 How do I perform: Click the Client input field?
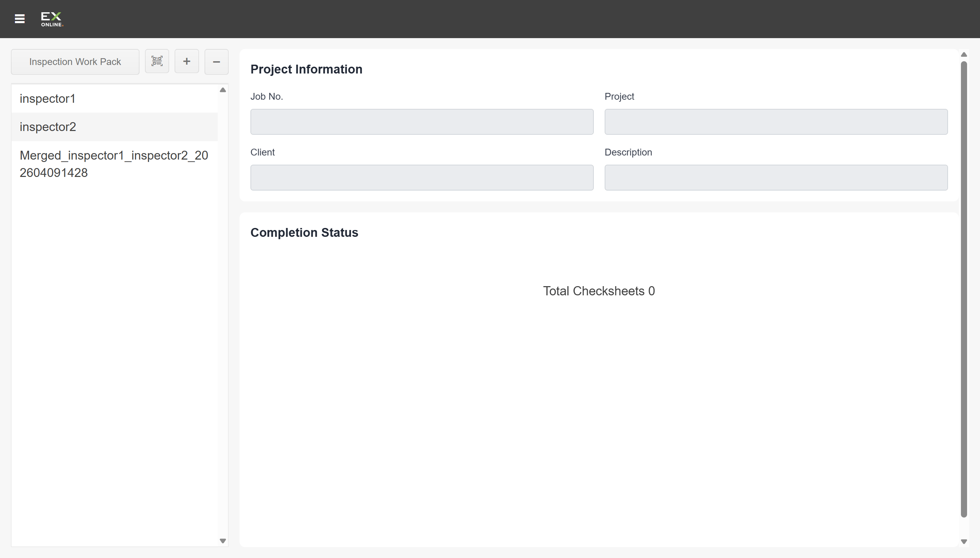click(x=422, y=178)
